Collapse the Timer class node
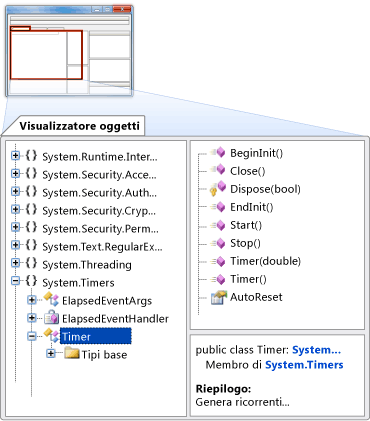Image resolution: width=370 pixels, height=421 pixels. click(x=32, y=336)
